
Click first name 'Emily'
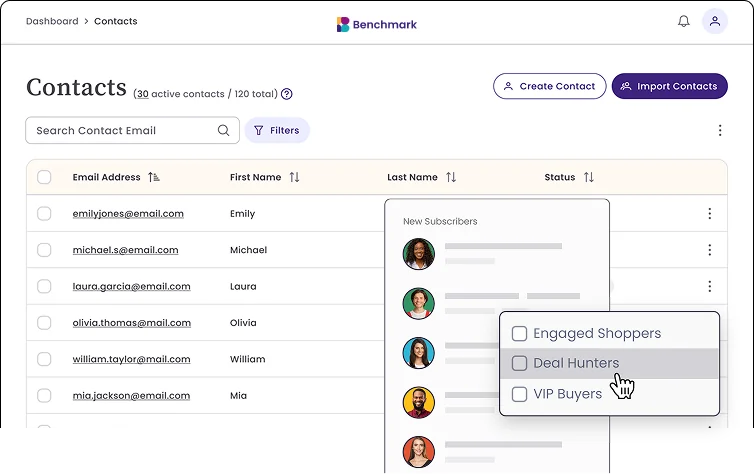point(242,213)
